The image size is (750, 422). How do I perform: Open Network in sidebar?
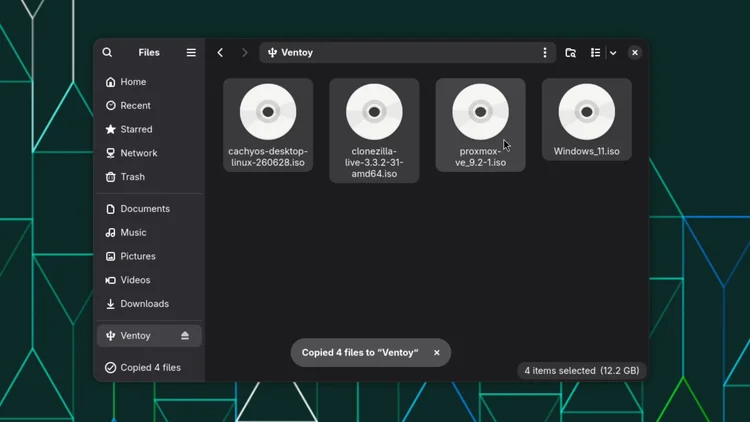[x=149, y=153]
